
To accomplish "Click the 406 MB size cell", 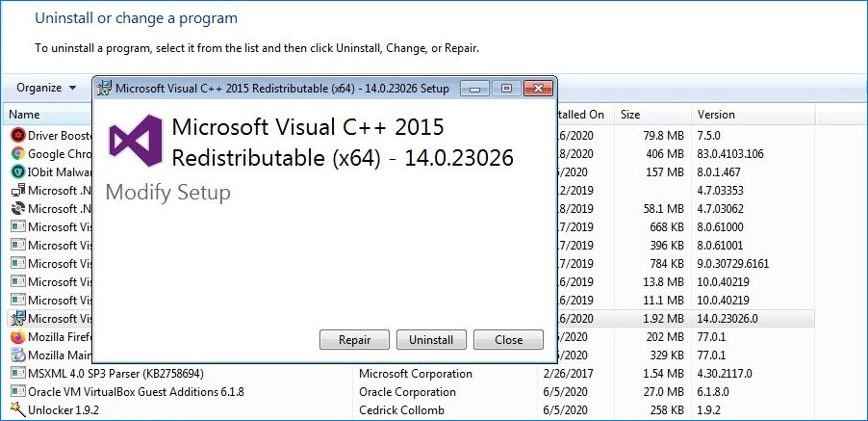I will (665, 153).
